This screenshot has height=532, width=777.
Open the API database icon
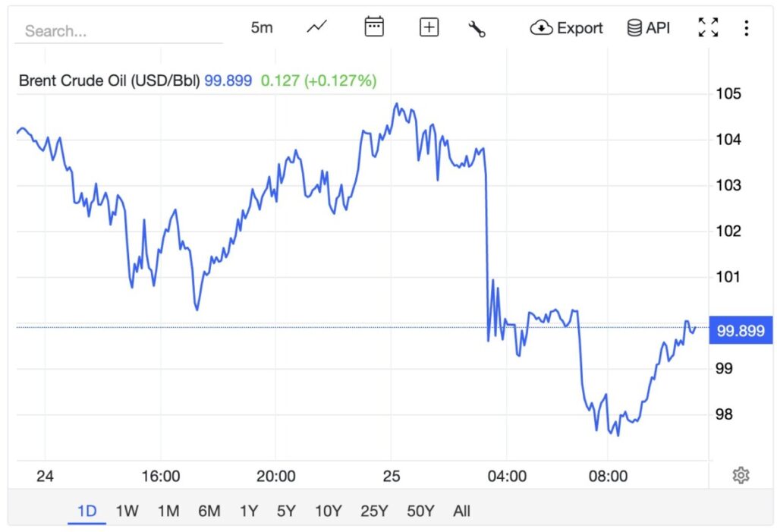(x=634, y=27)
